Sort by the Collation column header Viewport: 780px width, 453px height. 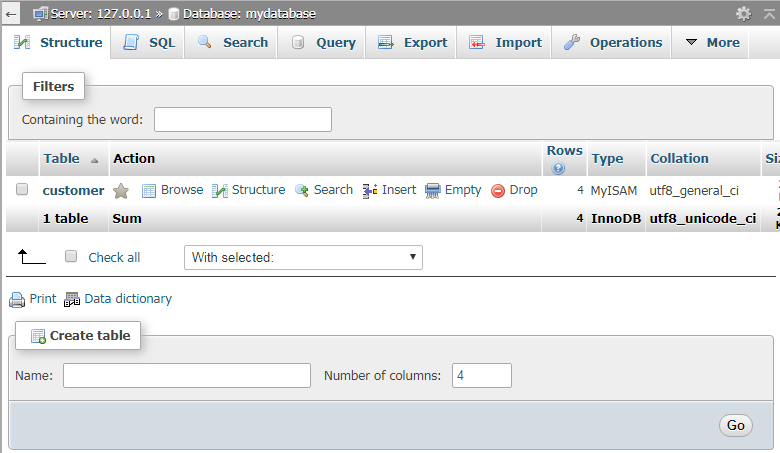point(680,158)
